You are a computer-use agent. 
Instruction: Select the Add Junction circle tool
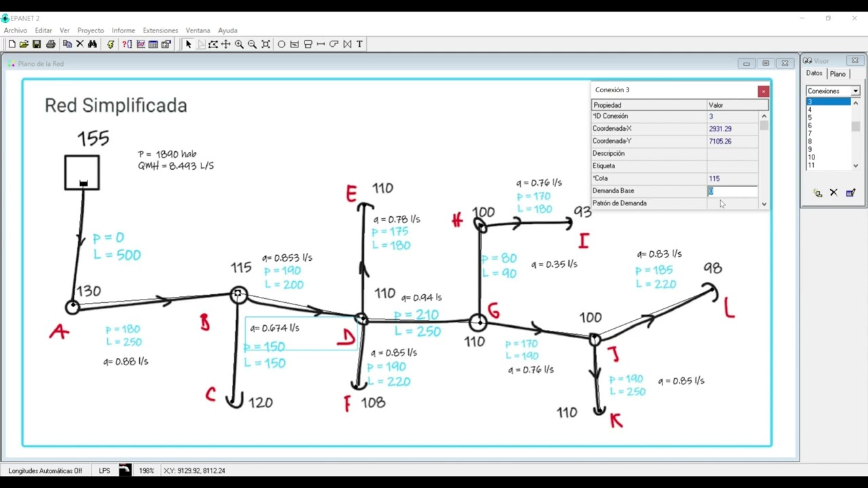click(x=281, y=44)
